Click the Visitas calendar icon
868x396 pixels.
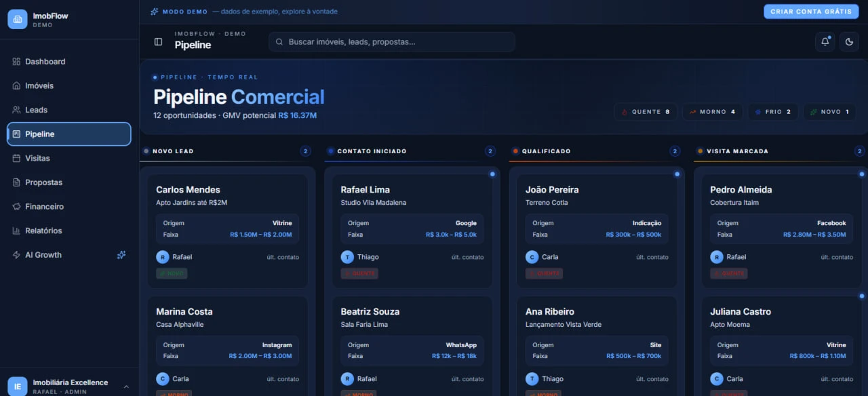click(x=16, y=158)
